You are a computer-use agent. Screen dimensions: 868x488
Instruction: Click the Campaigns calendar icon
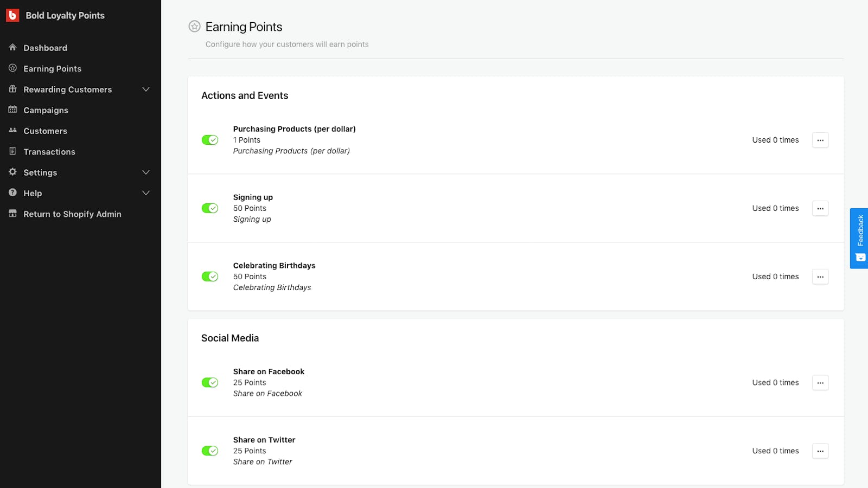[12, 110]
